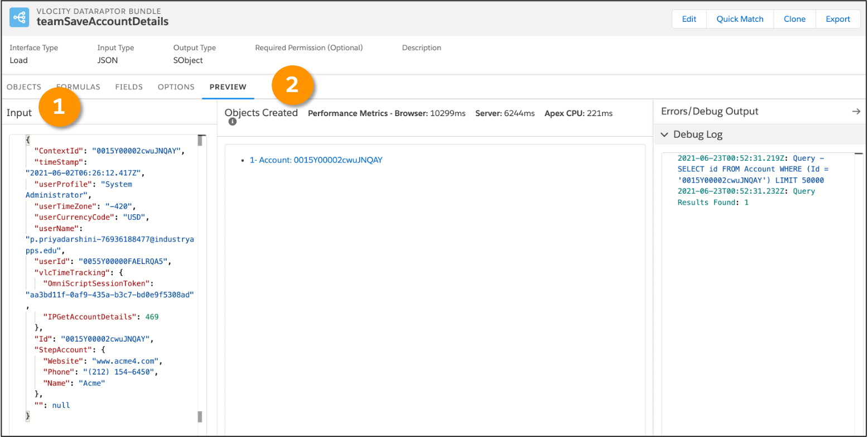Click the DataRaptor bundle header icon

[x=20, y=18]
